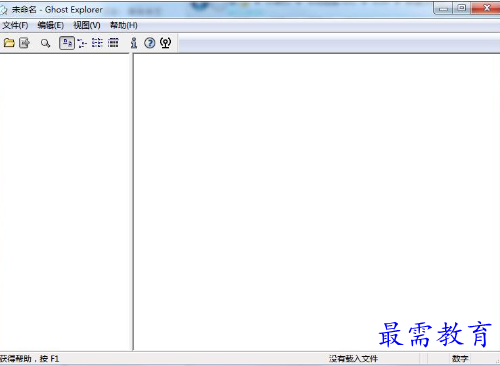This screenshot has height=366, width=500.
Task: Close the Ghost Explorer window
Action: [x=486, y=8]
